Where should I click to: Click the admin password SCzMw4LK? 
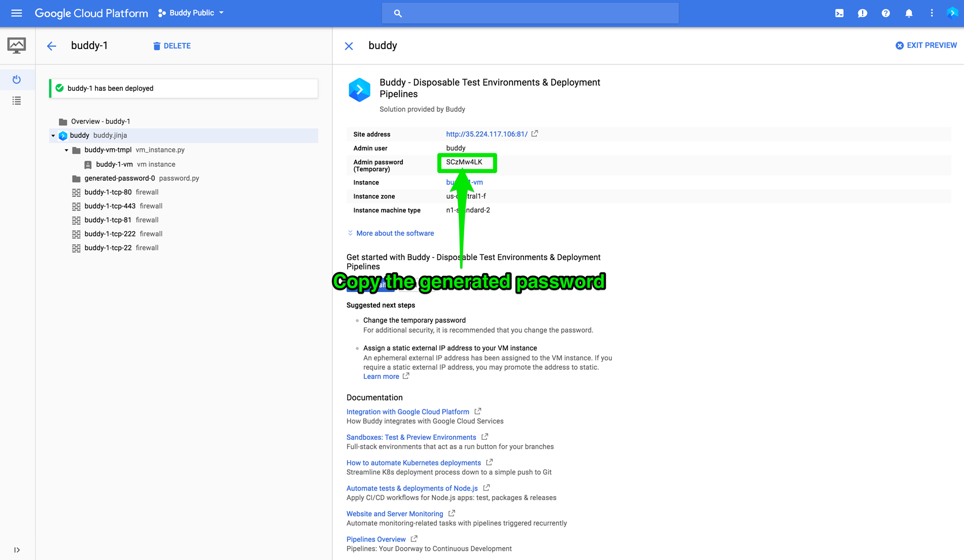tap(464, 162)
